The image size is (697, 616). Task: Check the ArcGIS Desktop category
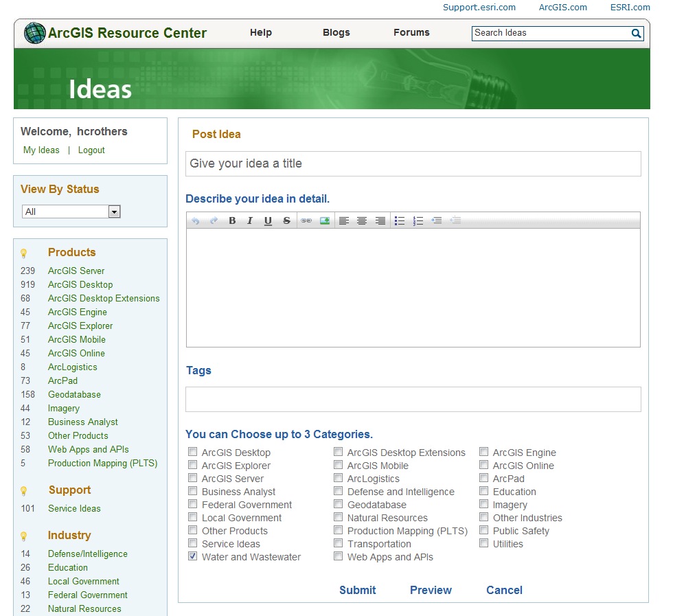click(192, 452)
